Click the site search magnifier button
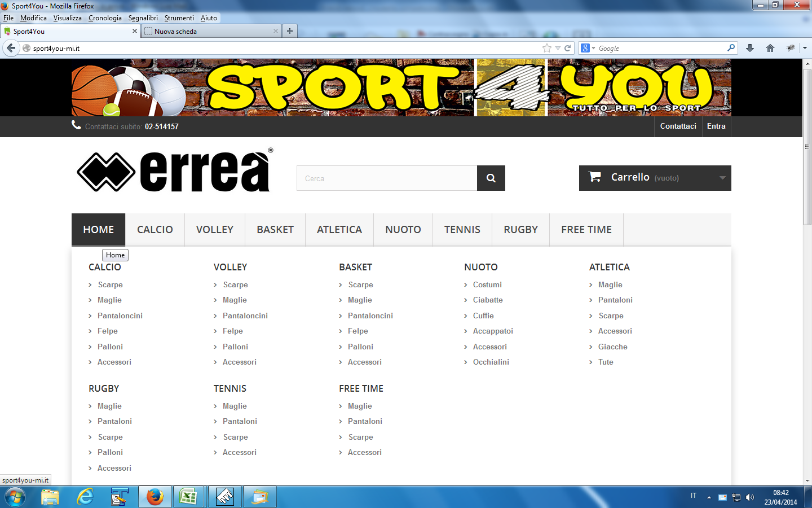Image resolution: width=812 pixels, height=508 pixels. click(x=491, y=178)
